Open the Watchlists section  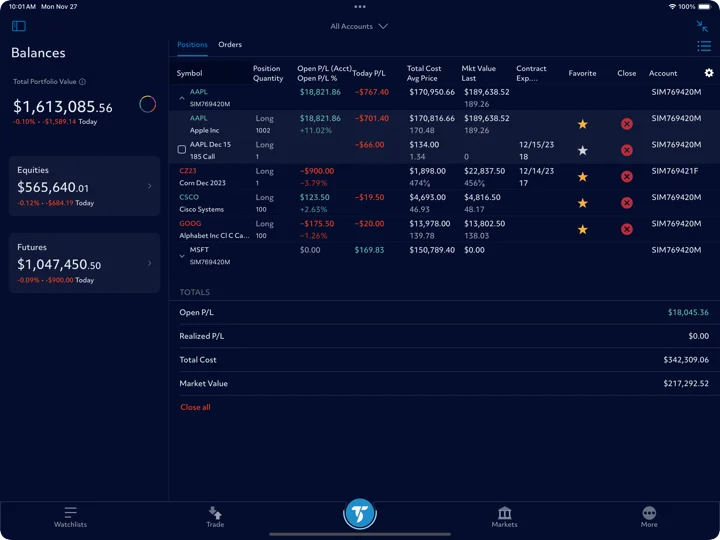pos(70,517)
